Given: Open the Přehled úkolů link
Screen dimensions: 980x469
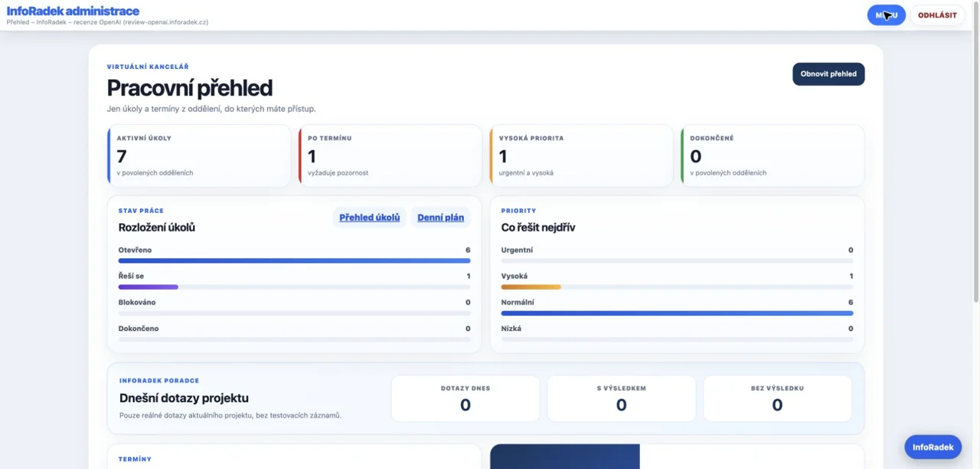Looking at the screenshot, I should tap(370, 218).
